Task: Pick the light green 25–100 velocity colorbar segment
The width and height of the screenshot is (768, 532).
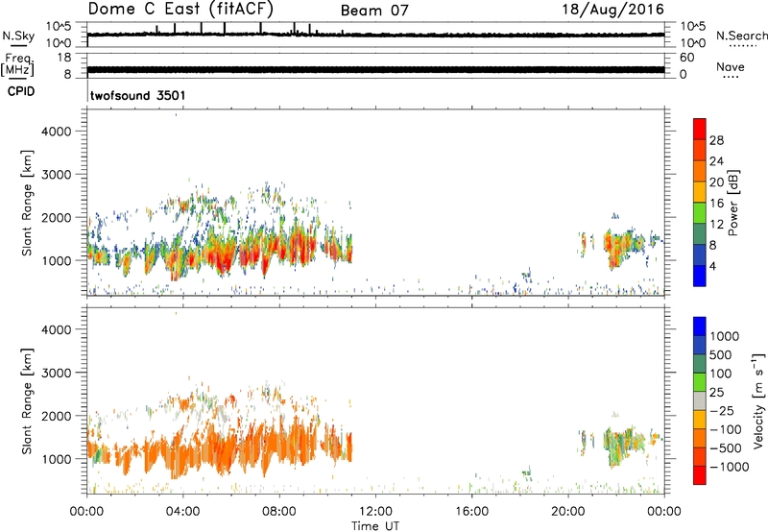Action: (x=700, y=382)
